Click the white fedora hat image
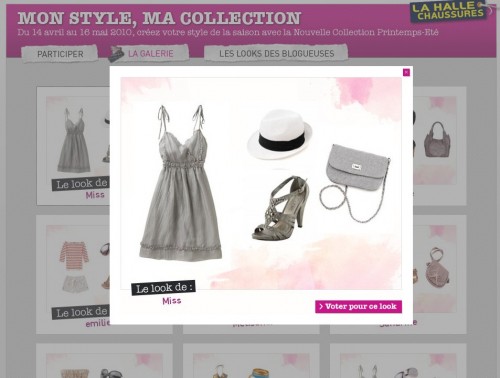This screenshot has width=500, height=378. pyautogui.click(x=280, y=135)
